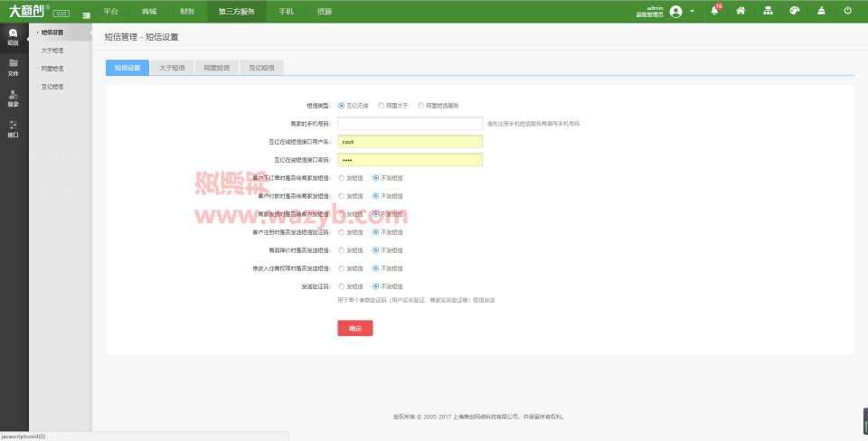Viewport: 868px width, 441px height.
Task: Click the power logout icon
Action: pos(847,11)
